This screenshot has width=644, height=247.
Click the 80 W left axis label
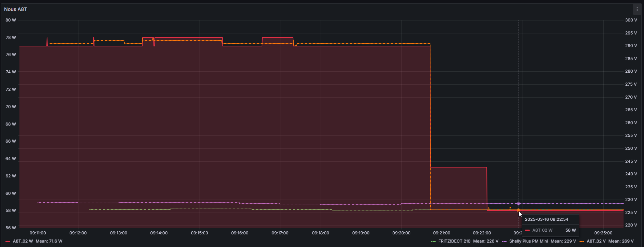tap(11, 20)
